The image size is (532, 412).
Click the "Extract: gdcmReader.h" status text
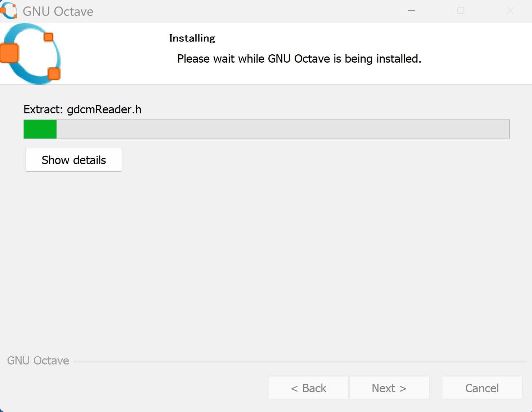82,109
